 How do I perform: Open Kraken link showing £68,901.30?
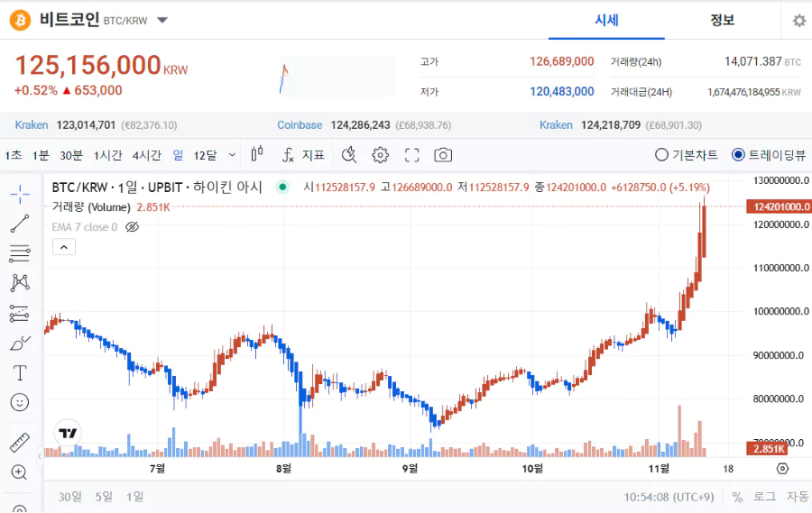[556, 125]
